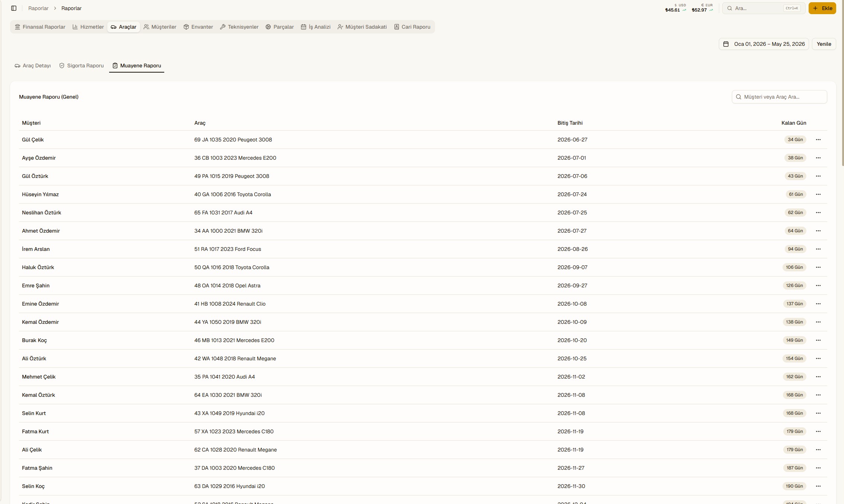Switch to Araç Detayı sub-tab

pyautogui.click(x=33, y=66)
